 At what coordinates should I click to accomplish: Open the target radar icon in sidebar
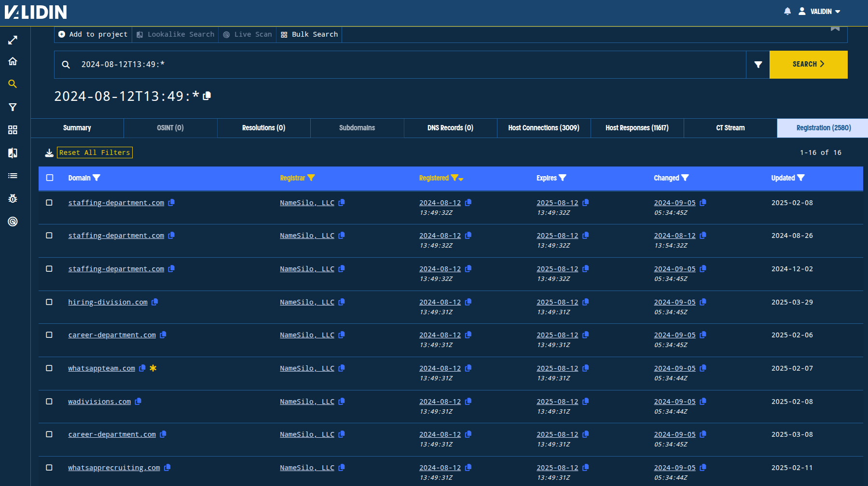tap(13, 222)
